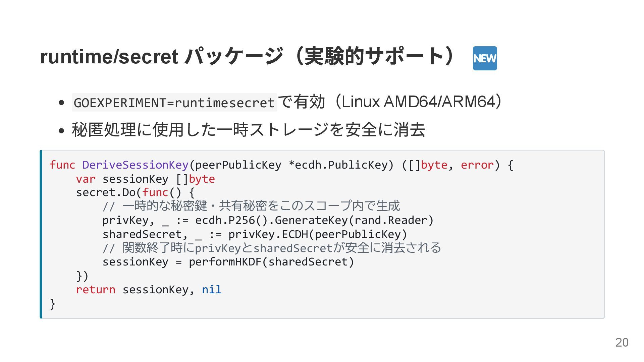
Task: Click the final closing brace of the function
Action: coord(53,304)
